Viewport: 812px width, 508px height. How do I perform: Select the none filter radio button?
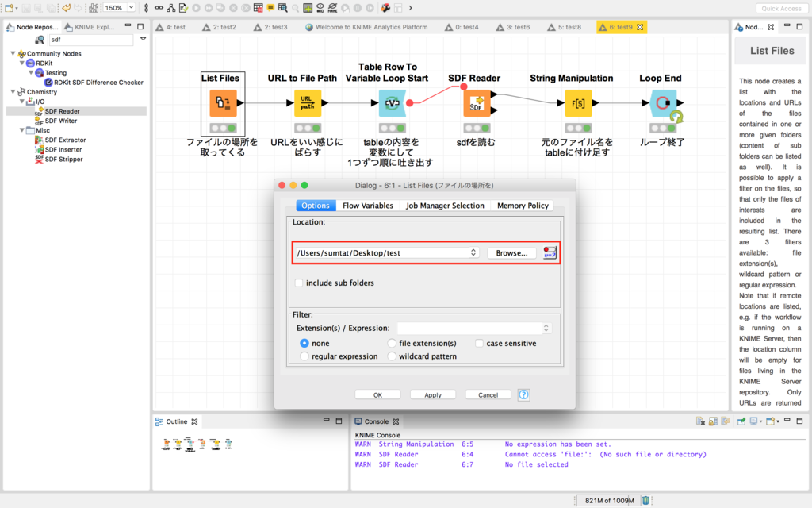tap(304, 343)
